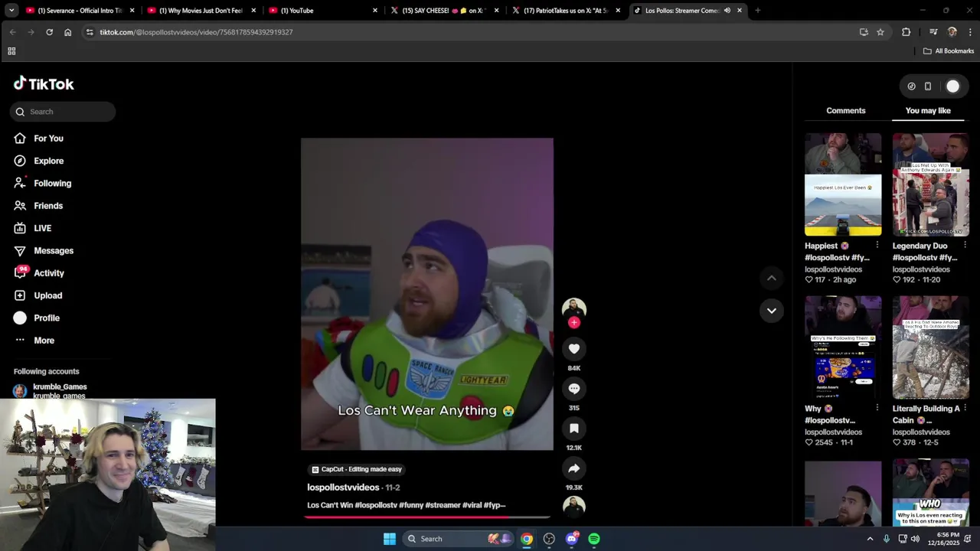This screenshot has height=551, width=980.
Task: Click the CapCut 'Editing made easy' tag
Action: [357, 469]
